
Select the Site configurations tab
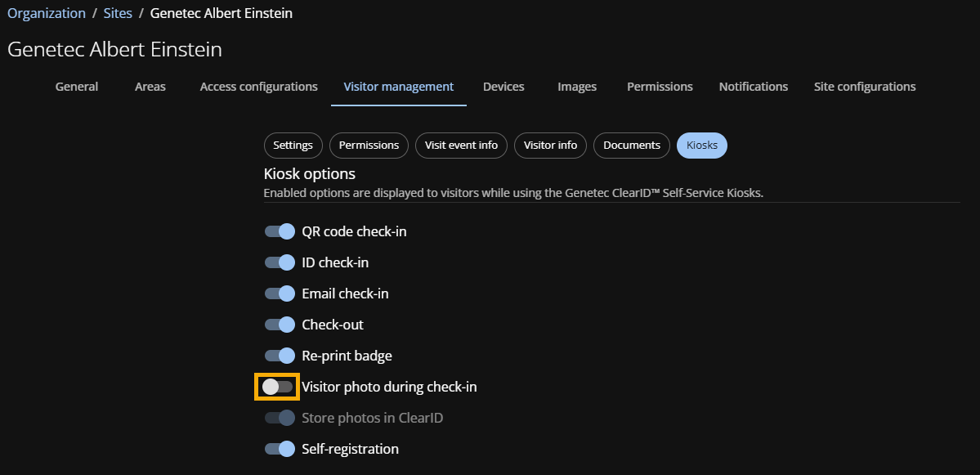click(x=865, y=87)
